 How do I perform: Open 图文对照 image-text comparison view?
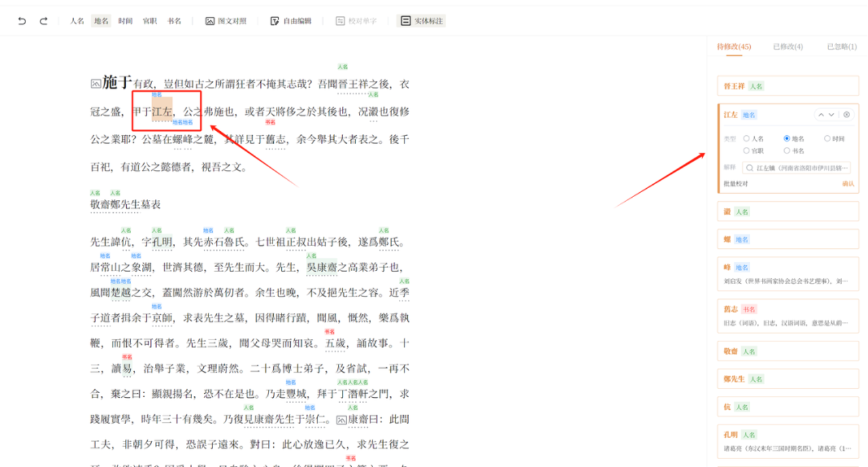coord(226,21)
